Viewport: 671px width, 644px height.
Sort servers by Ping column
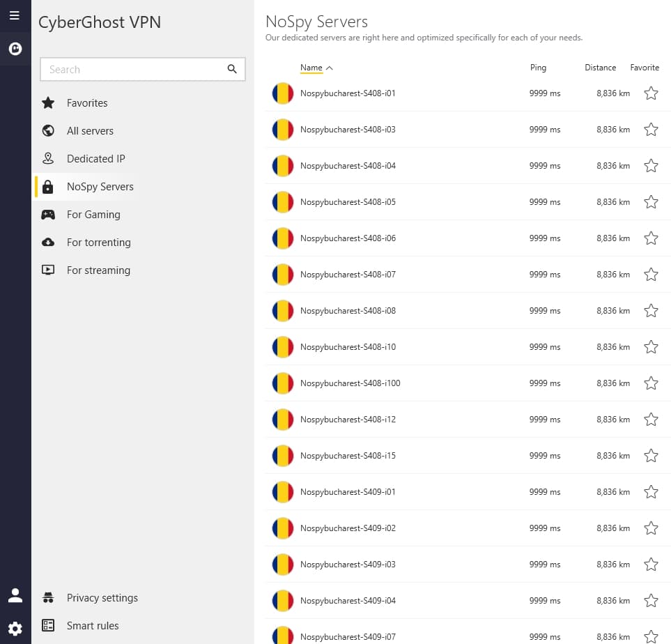pyautogui.click(x=538, y=68)
